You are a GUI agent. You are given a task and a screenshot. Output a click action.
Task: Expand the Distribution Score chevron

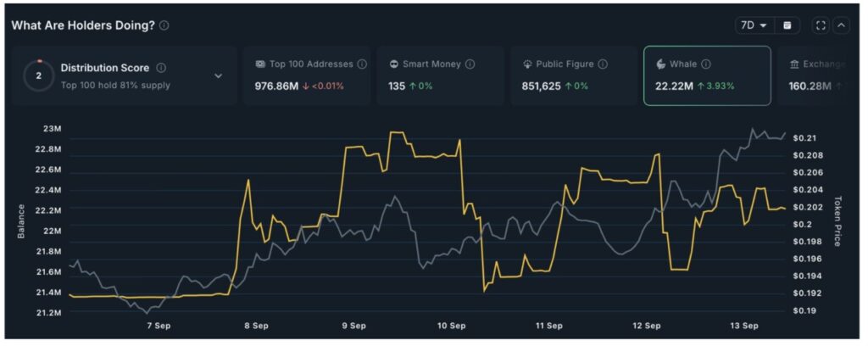coord(218,75)
